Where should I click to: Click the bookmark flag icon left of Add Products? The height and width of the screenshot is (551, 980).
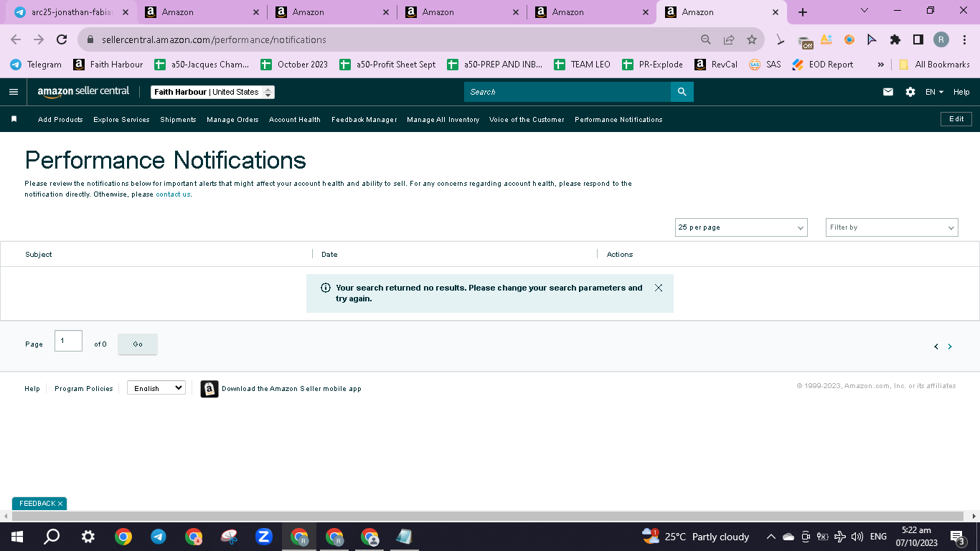[14, 119]
